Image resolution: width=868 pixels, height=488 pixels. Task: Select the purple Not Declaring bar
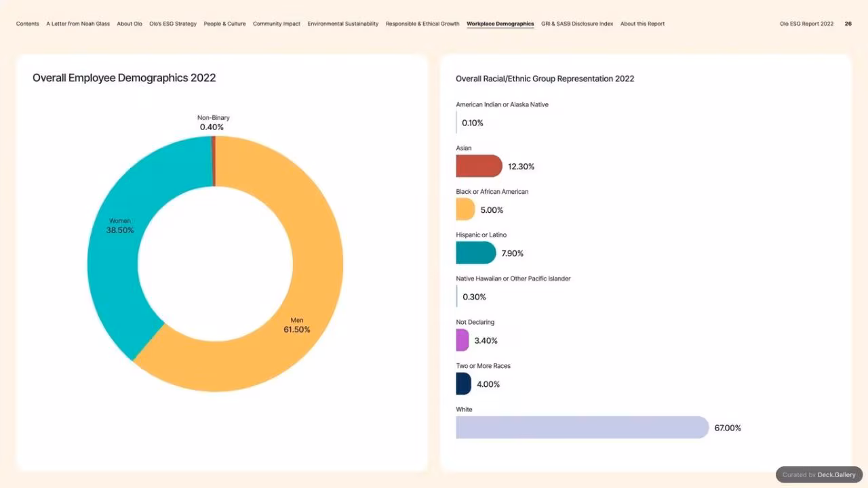click(x=462, y=340)
